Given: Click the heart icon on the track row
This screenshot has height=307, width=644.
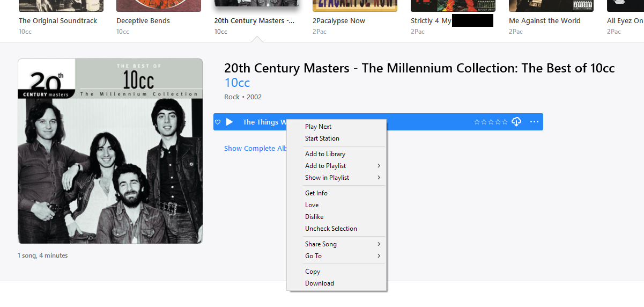Looking at the screenshot, I should click(218, 122).
